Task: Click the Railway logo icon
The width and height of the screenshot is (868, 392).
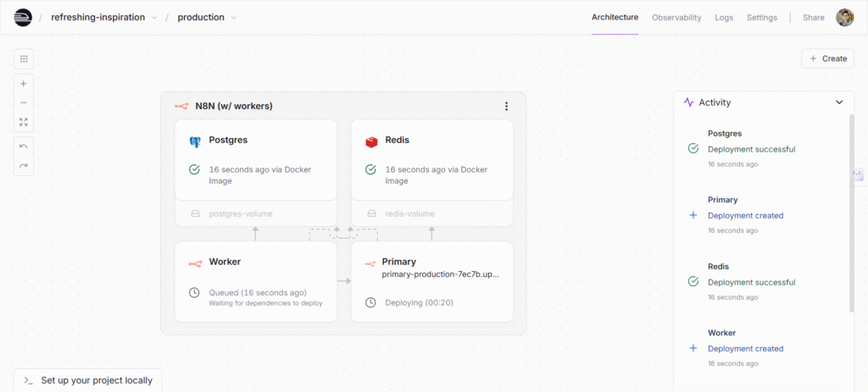Action: [23, 17]
